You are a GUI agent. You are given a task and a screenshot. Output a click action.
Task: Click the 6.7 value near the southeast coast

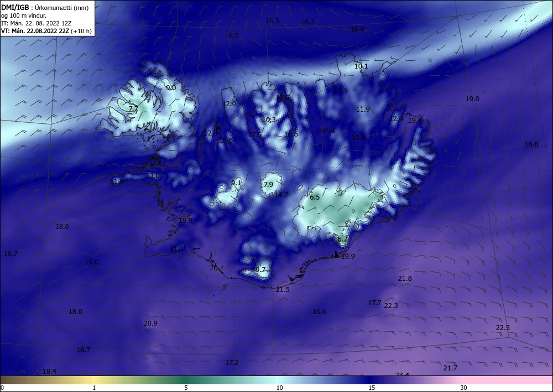coord(342,239)
